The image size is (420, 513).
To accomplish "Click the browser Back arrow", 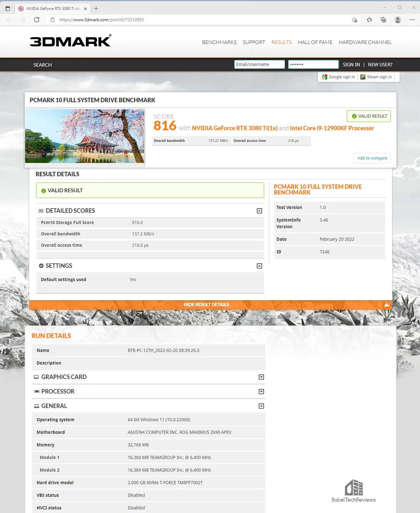I will [x=9, y=19].
